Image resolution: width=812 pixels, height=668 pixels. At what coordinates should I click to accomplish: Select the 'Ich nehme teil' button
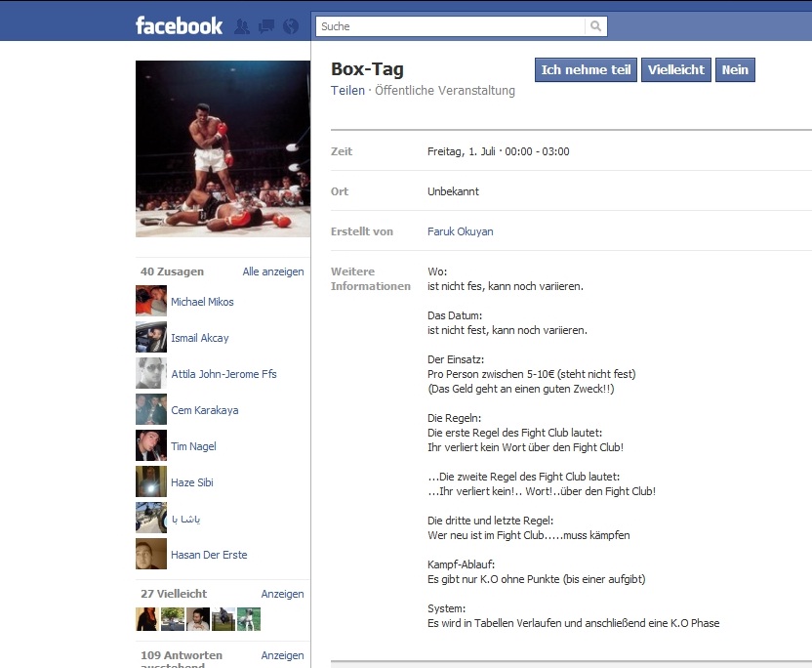(x=586, y=70)
